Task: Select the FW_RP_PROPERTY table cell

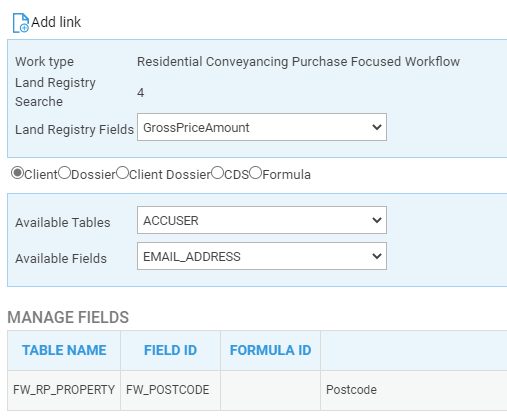Action: pos(64,390)
